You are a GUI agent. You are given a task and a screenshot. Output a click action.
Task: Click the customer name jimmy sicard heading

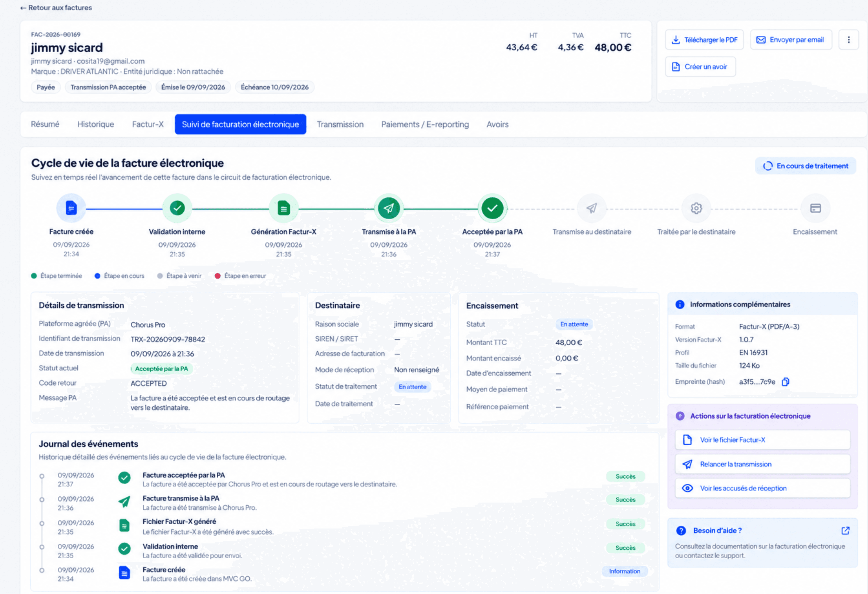pyautogui.click(x=67, y=47)
